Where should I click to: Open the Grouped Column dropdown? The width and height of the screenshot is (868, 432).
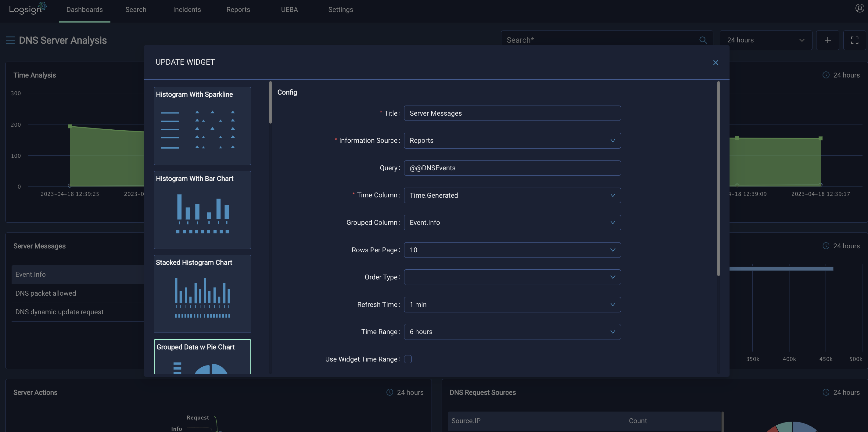pos(512,223)
